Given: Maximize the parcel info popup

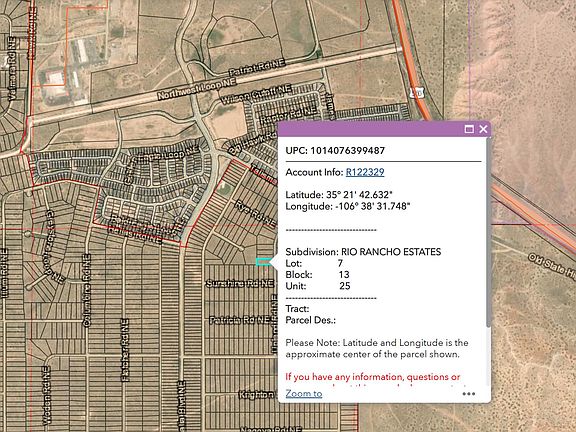Looking at the screenshot, I should pyautogui.click(x=469, y=129).
